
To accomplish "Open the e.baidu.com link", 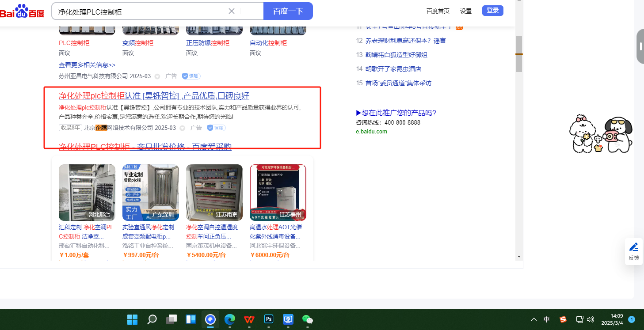I will [371, 131].
